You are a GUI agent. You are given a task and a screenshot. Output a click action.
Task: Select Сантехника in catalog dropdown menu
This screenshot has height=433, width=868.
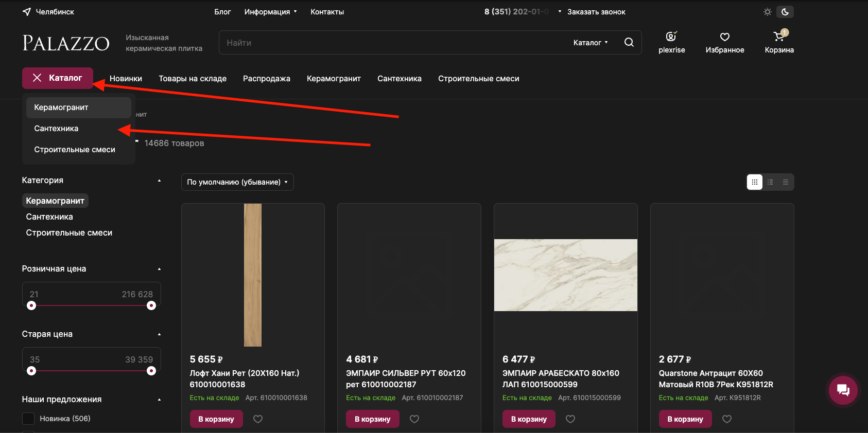point(79,129)
